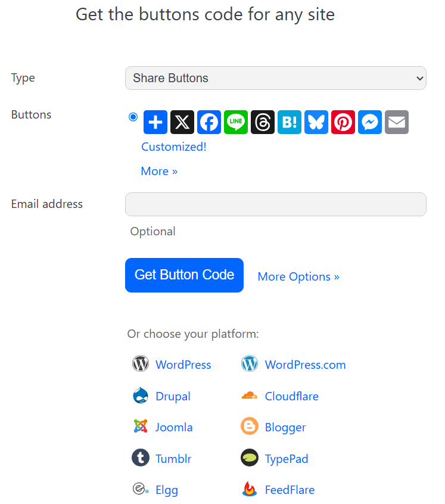Select the Joomla platform icon
Viewport: 445px width, 504px height.
(140, 427)
